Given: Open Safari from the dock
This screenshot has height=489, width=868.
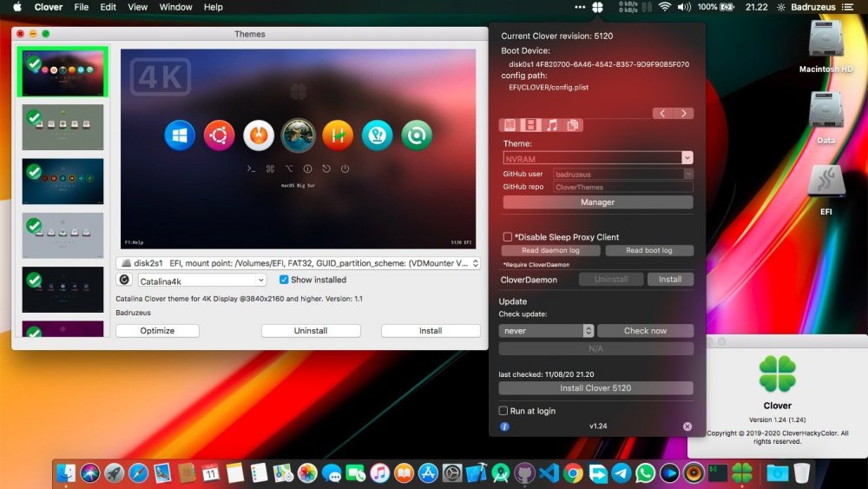Looking at the screenshot, I should pos(138,473).
